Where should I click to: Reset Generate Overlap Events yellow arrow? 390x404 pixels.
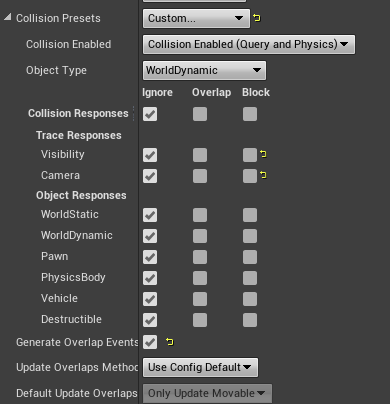(170, 342)
